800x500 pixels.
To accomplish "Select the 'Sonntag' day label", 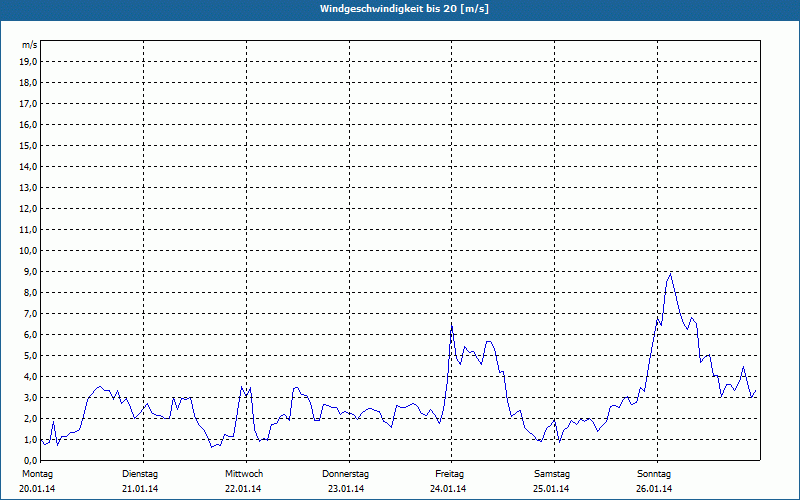I will point(654,474).
